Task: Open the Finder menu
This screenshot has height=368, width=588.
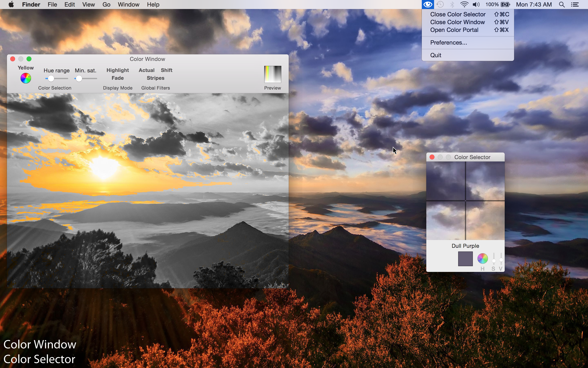Action: 31,4
